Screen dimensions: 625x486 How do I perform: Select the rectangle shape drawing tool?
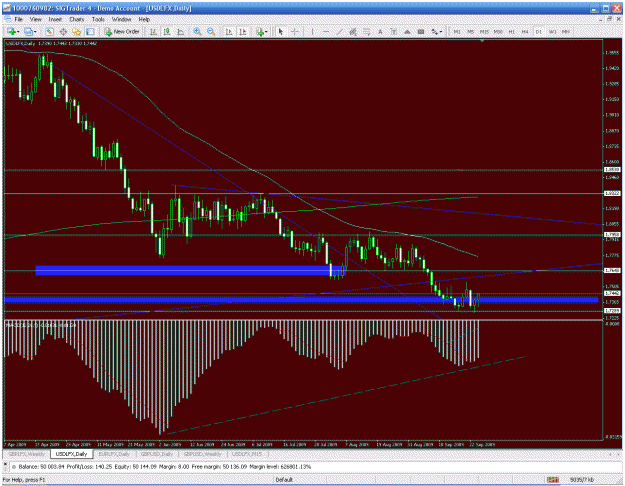click(x=421, y=31)
